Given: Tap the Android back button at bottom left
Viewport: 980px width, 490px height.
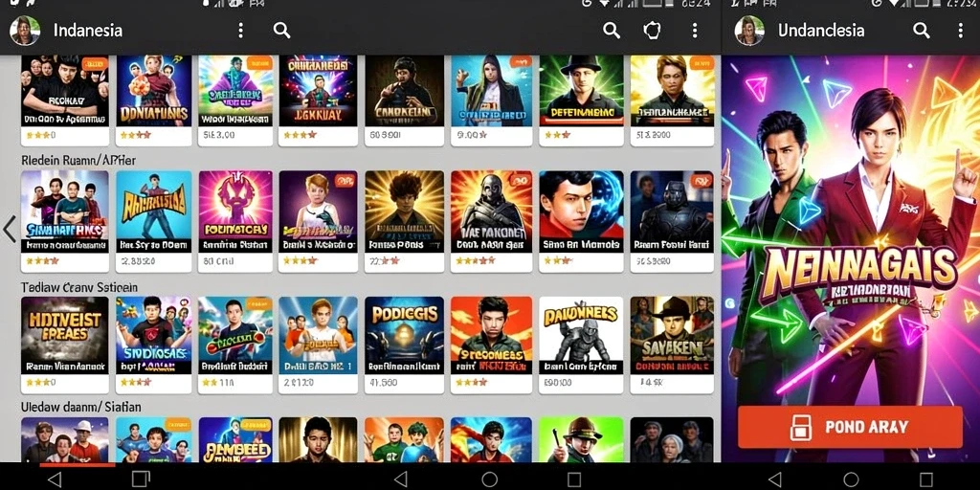Looking at the screenshot, I should point(55,479).
